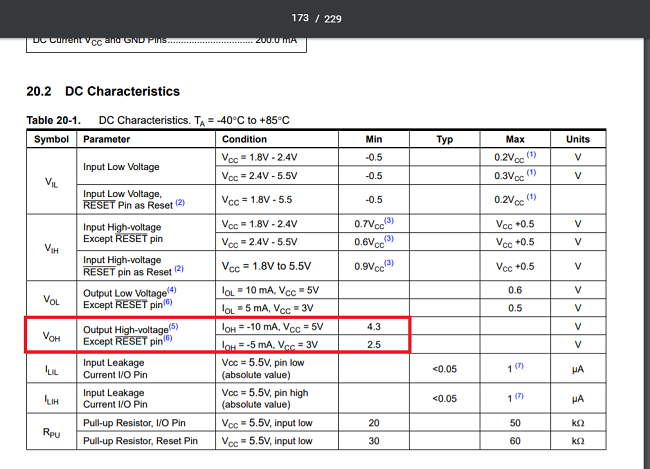Viewport: 650px width, 469px height.
Task: Open footnote (2) after 'RESET pin as Reset' in VIH
Action: coord(179,269)
